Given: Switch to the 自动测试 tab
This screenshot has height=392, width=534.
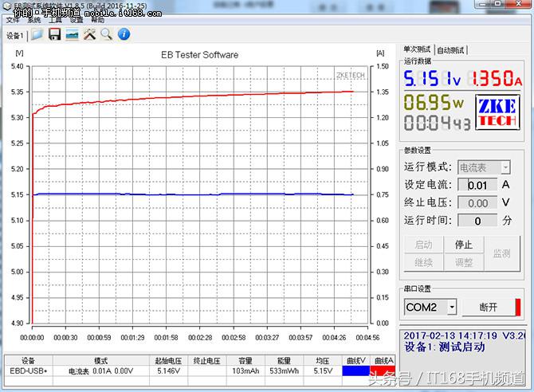Looking at the screenshot, I should tap(451, 50).
